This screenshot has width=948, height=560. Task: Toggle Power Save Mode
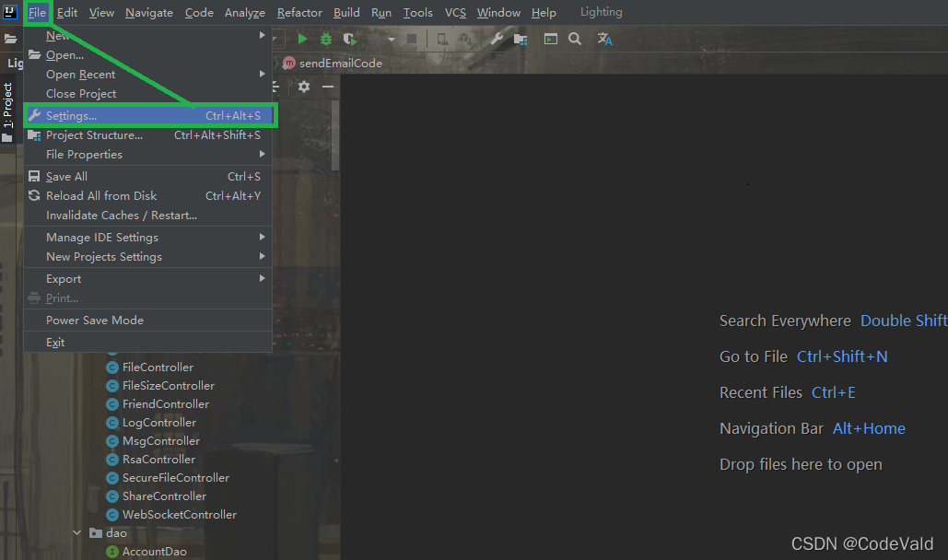(147, 321)
